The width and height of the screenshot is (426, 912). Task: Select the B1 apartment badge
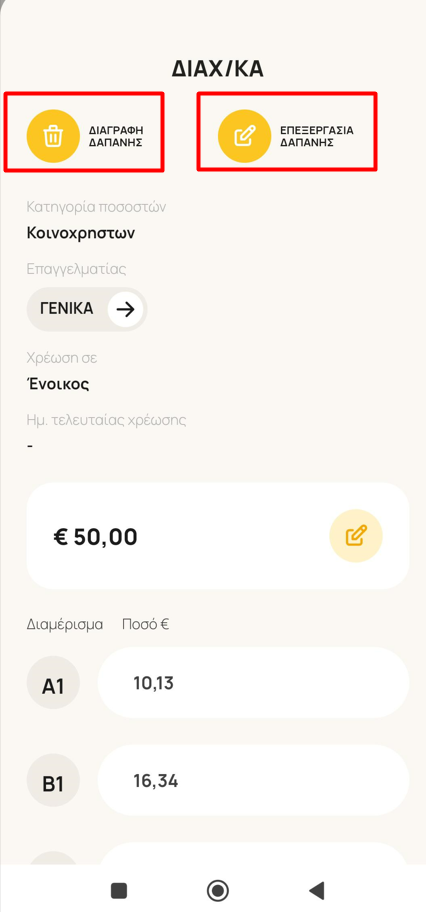[53, 784]
